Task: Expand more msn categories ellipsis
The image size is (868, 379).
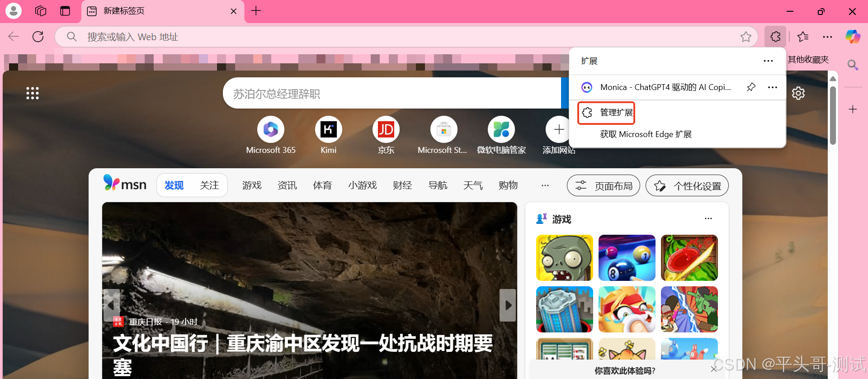Action: coord(545,185)
